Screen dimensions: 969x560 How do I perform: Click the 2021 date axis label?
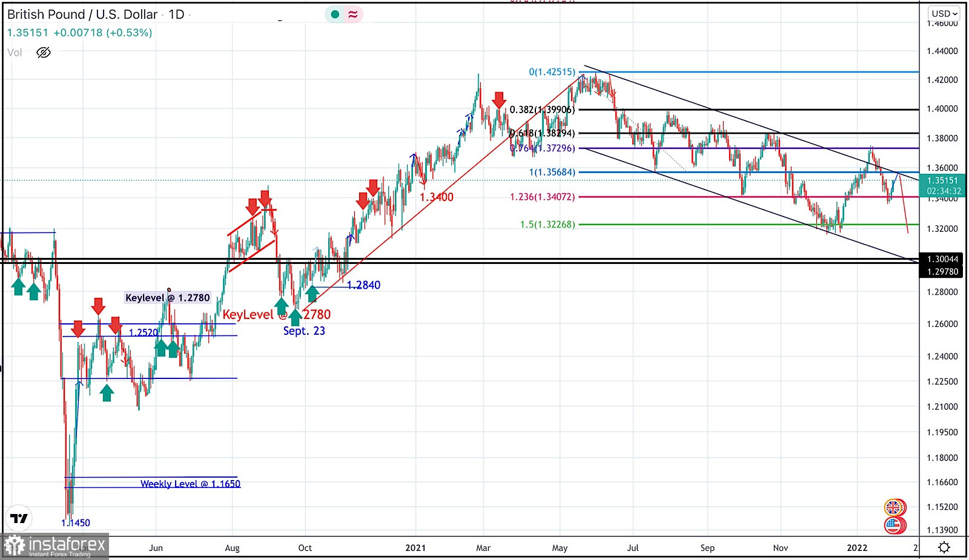pos(415,548)
